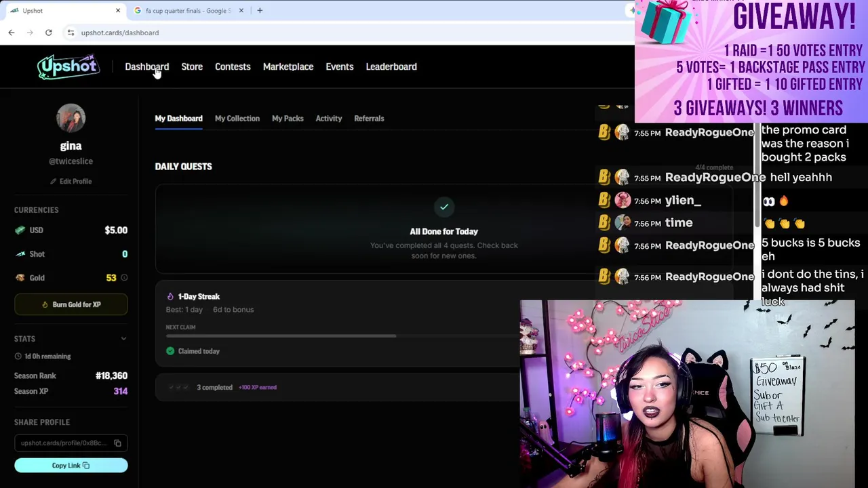The image size is (868, 488).
Task: Go to Contests
Action: coord(233,66)
